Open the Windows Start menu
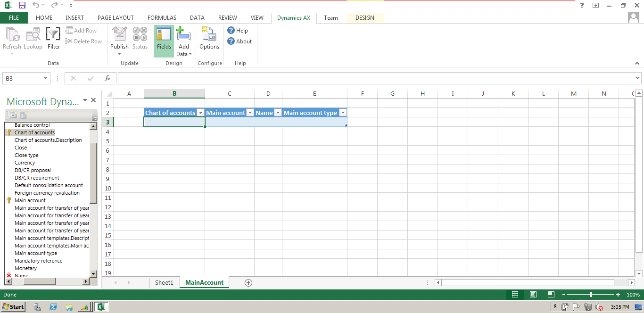 click(x=13, y=306)
